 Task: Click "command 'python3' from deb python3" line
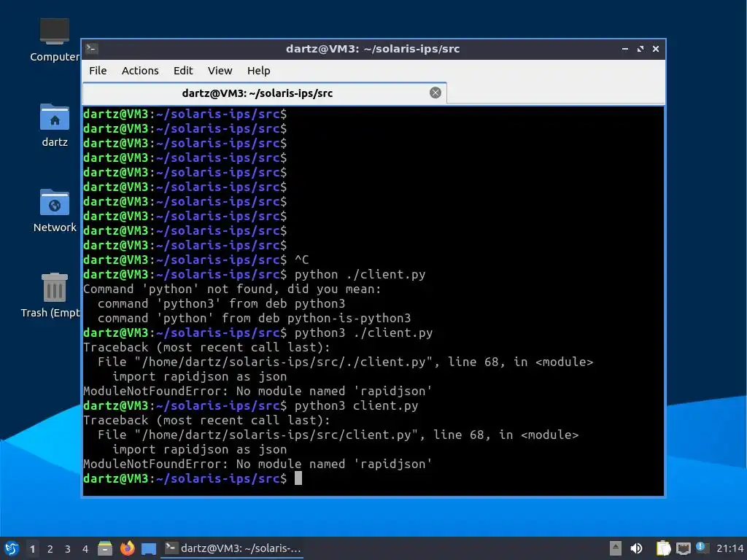[x=221, y=303]
